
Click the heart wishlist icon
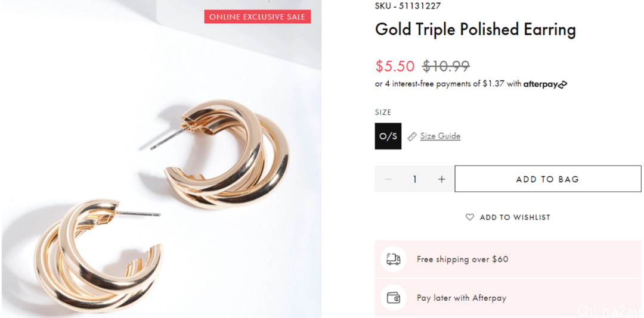[x=469, y=217]
